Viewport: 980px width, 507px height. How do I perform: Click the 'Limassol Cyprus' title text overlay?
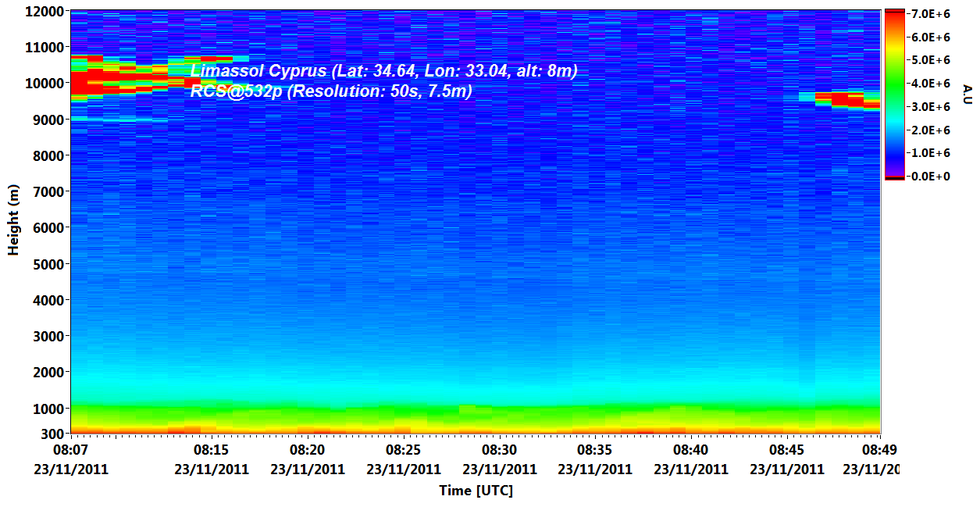383,72
